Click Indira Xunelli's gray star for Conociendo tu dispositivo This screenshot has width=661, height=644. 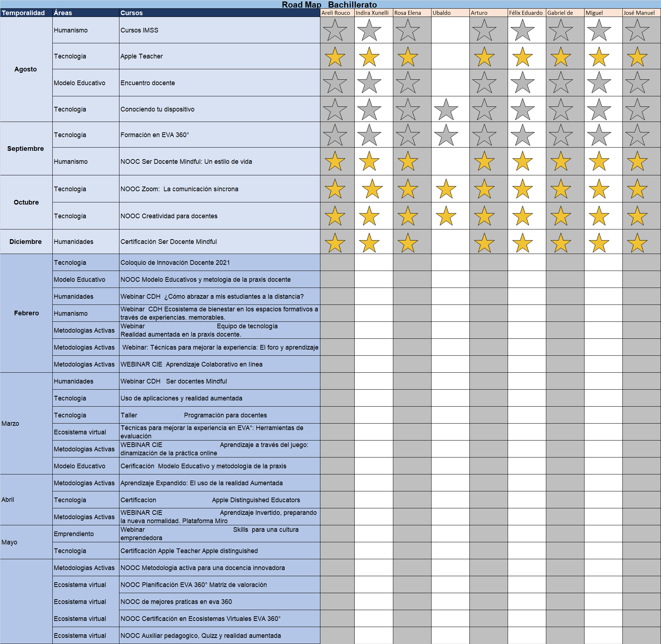(x=369, y=109)
